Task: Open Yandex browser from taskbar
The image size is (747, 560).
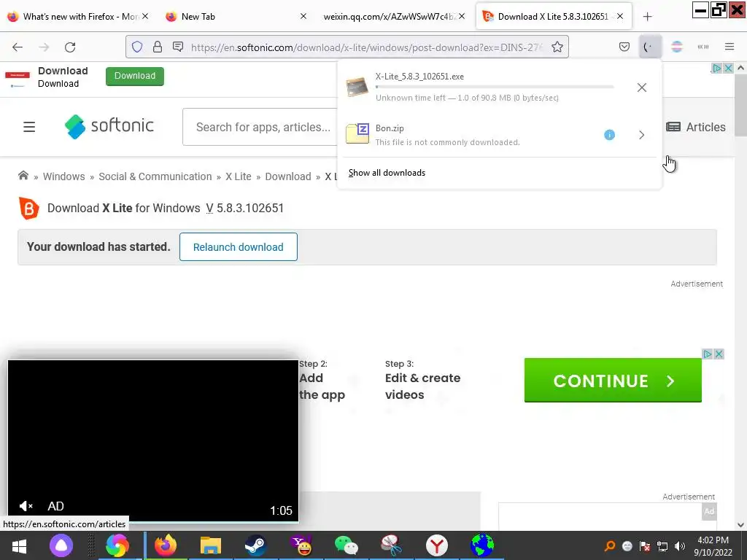Action: click(x=436, y=545)
